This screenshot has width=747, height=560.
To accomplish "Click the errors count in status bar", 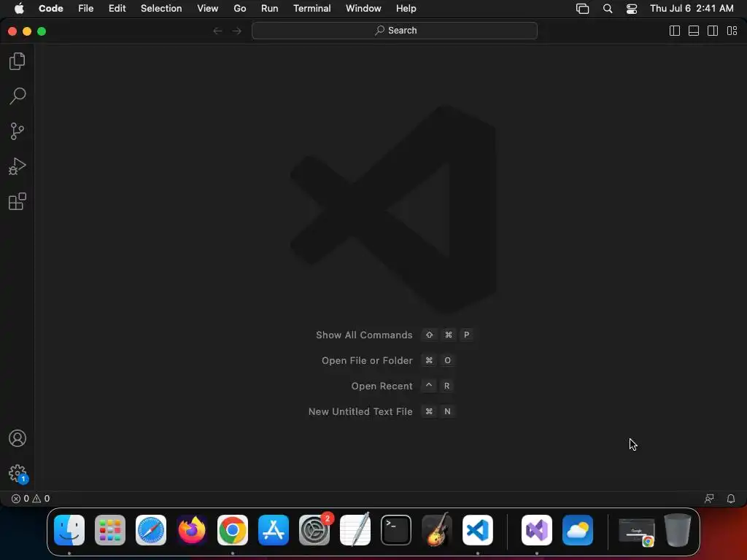I will point(20,499).
